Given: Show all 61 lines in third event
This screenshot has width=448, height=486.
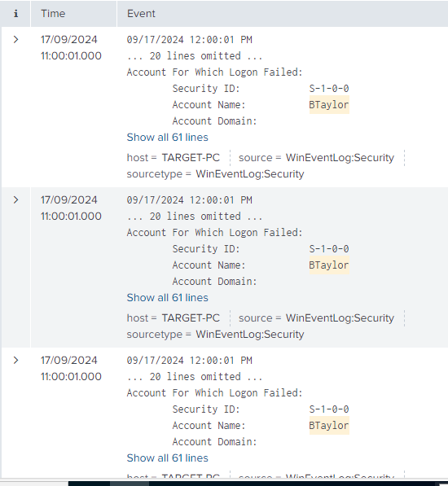Looking at the screenshot, I should [168, 458].
